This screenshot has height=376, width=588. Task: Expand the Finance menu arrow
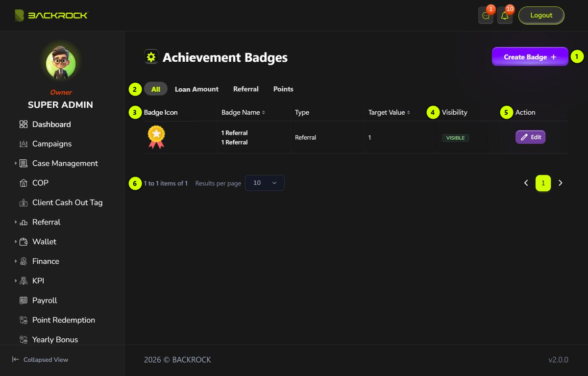(x=16, y=261)
